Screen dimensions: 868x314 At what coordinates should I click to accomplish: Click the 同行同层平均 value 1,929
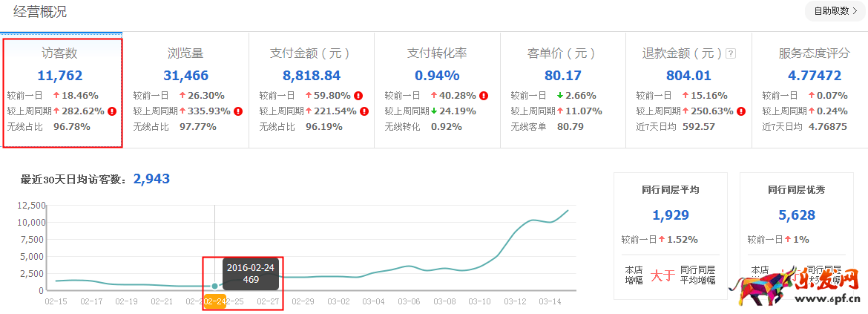tap(671, 215)
